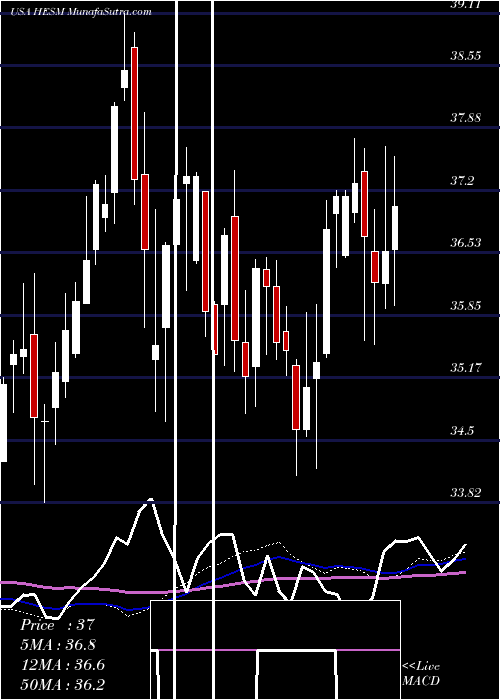Screen dimensions: 500x700
Task: Click the '12MA : 36.6' readout
Action: [62, 665]
